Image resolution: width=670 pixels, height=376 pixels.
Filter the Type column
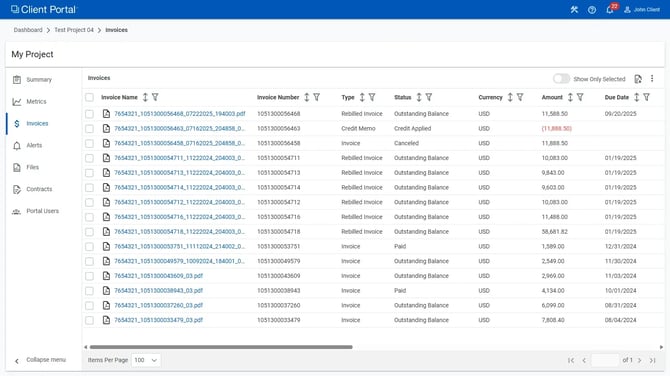372,97
